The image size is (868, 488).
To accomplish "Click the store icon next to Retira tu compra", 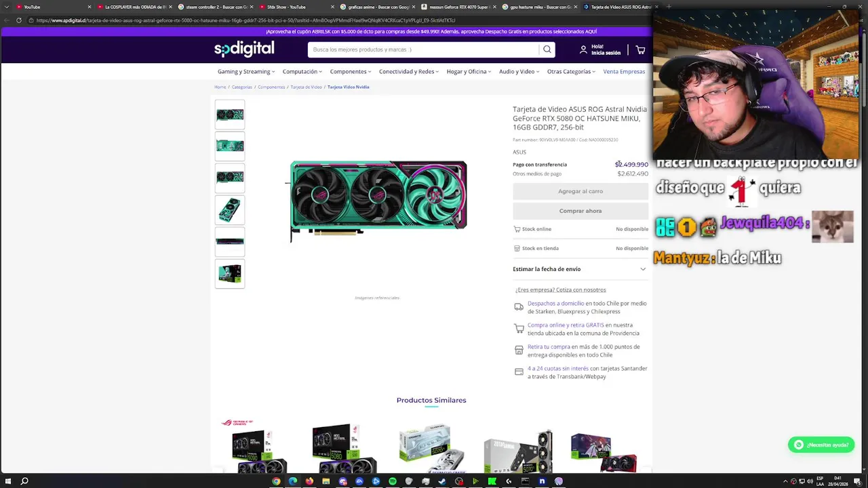I will pos(519,350).
